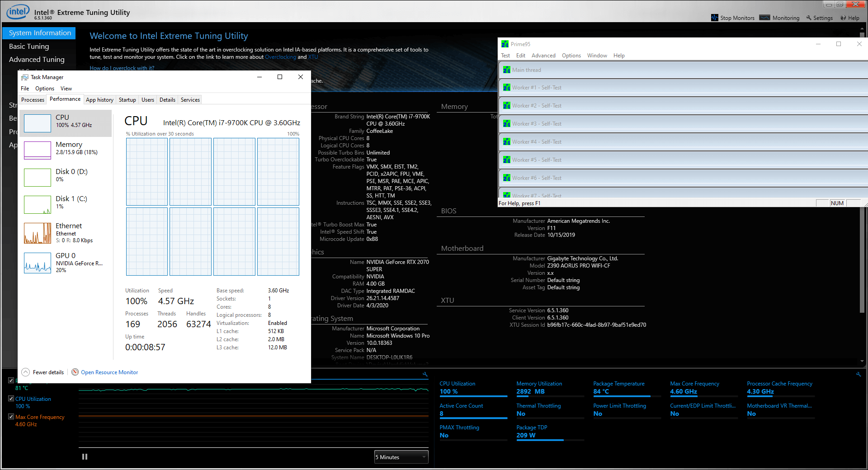The image size is (868, 470).
Task: Uncheck the Max Core Frequency checkbox
Action: [11, 417]
